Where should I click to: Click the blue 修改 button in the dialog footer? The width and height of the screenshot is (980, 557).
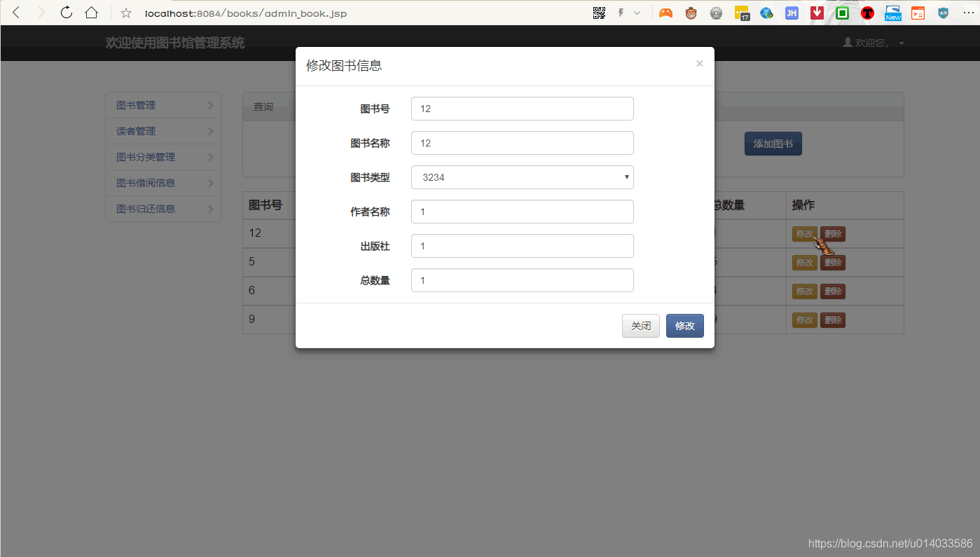click(685, 326)
